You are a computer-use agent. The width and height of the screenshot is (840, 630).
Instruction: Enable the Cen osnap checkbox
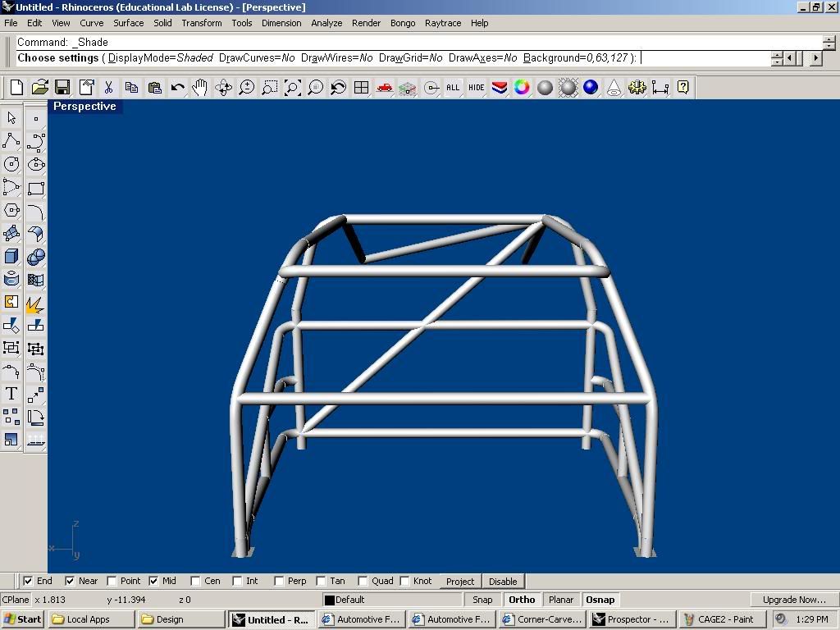[197, 581]
